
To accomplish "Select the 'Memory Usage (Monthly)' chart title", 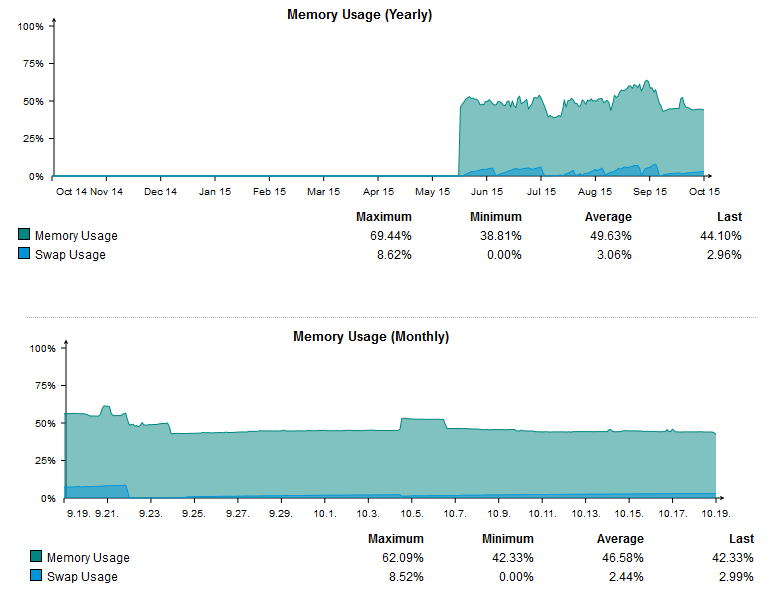I will pos(371,337).
